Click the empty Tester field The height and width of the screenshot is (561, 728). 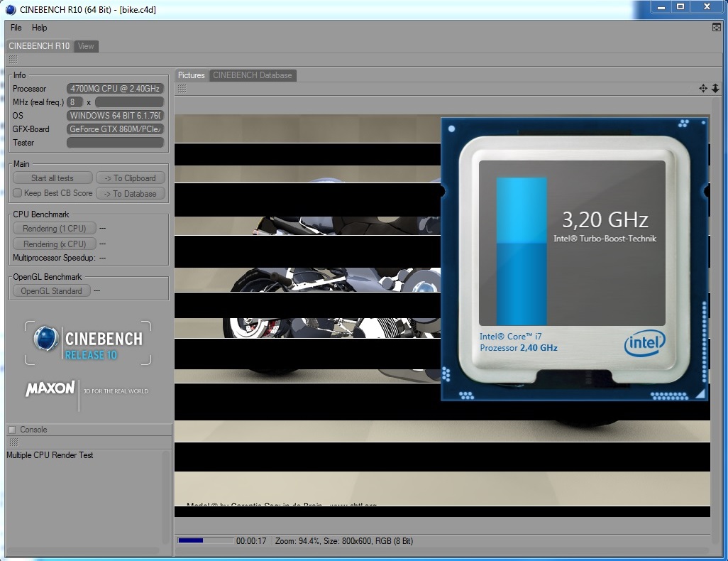pyautogui.click(x=115, y=142)
